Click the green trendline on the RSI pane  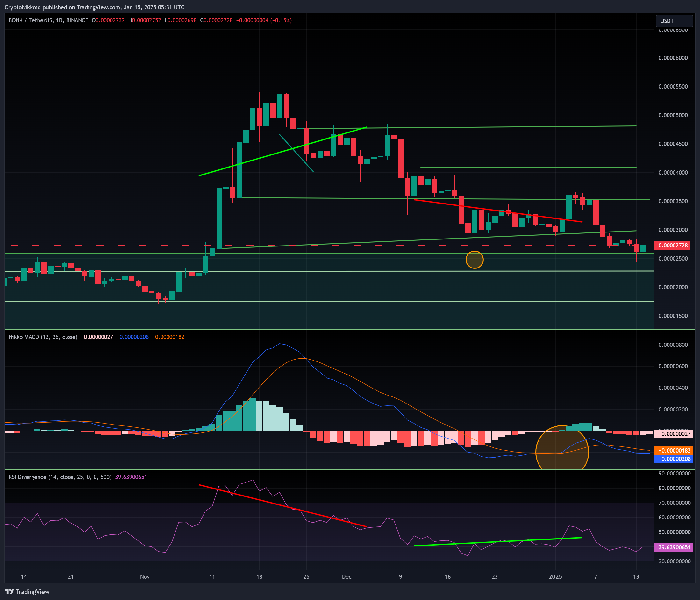tap(498, 541)
